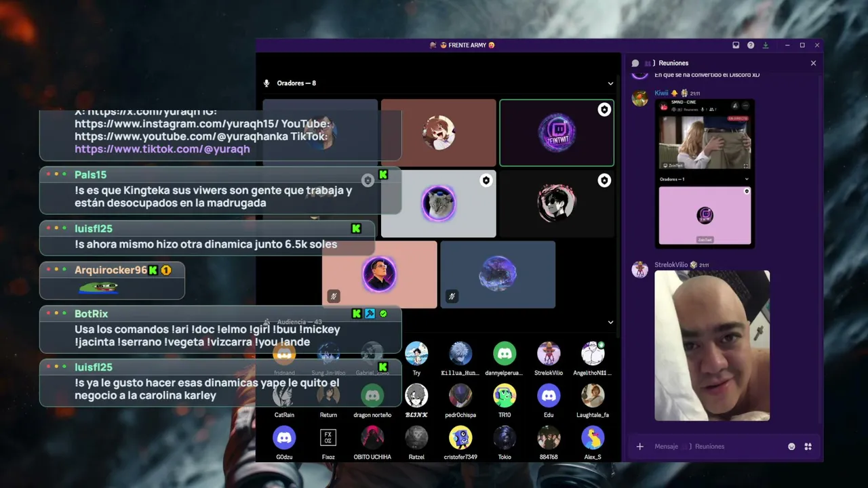This screenshot has width=868, height=488.
Task: Click the "Oradores — 8" section label
Action: coord(296,83)
